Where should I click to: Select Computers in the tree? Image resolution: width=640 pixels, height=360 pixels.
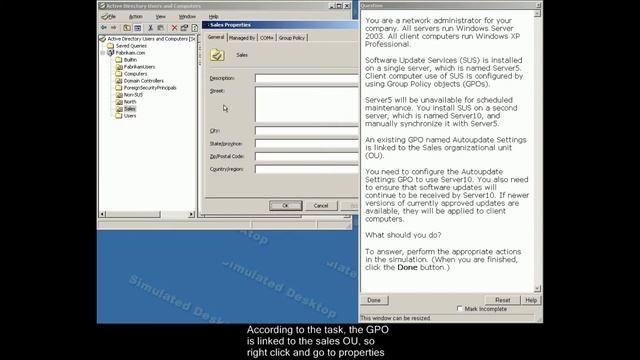point(135,74)
